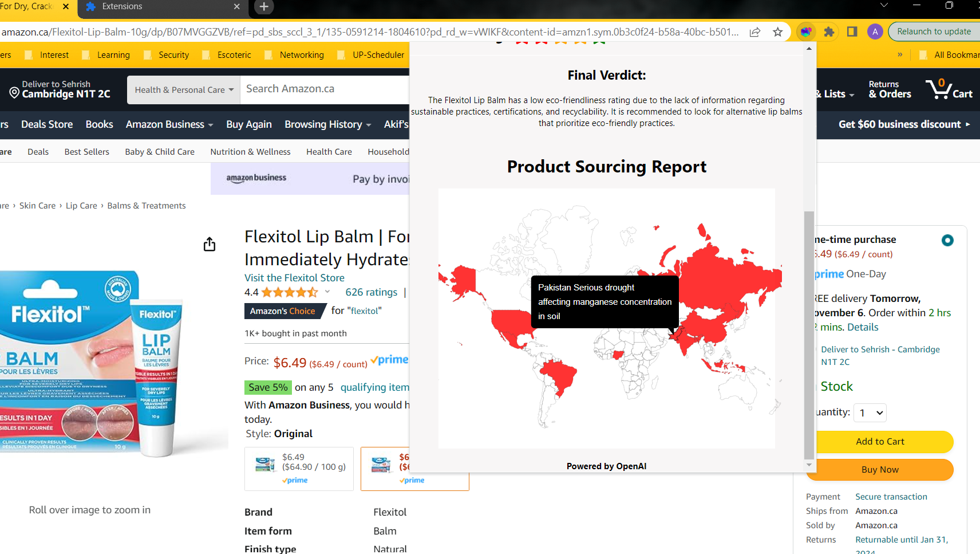Open Returns & Orders
The height and width of the screenshot is (554, 980).
click(x=890, y=89)
